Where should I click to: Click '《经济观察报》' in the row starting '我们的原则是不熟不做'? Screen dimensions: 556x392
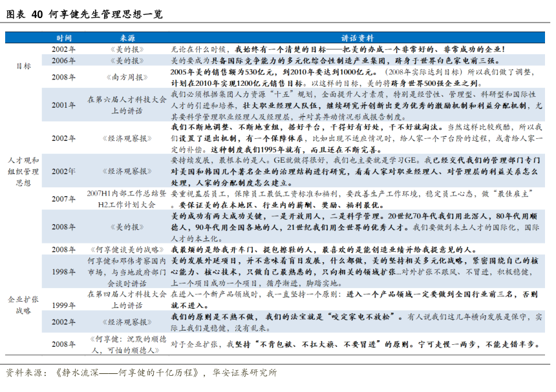tap(127, 322)
